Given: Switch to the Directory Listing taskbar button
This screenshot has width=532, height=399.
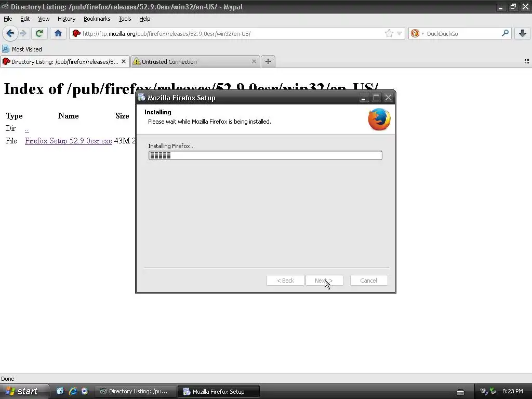Looking at the screenshot, I should pos(135,391).
